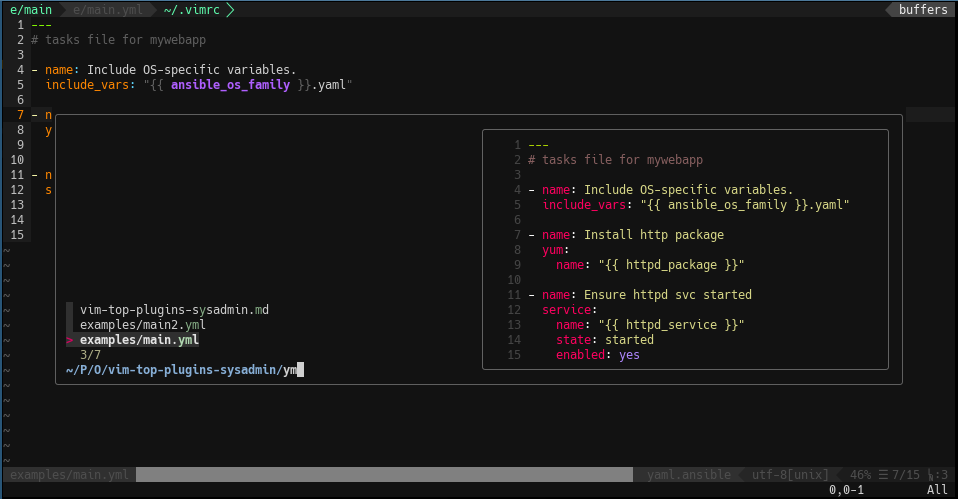Choose the highlighted examples/main.yml result
The image size is (958, 499).
[x=139, y=340]
